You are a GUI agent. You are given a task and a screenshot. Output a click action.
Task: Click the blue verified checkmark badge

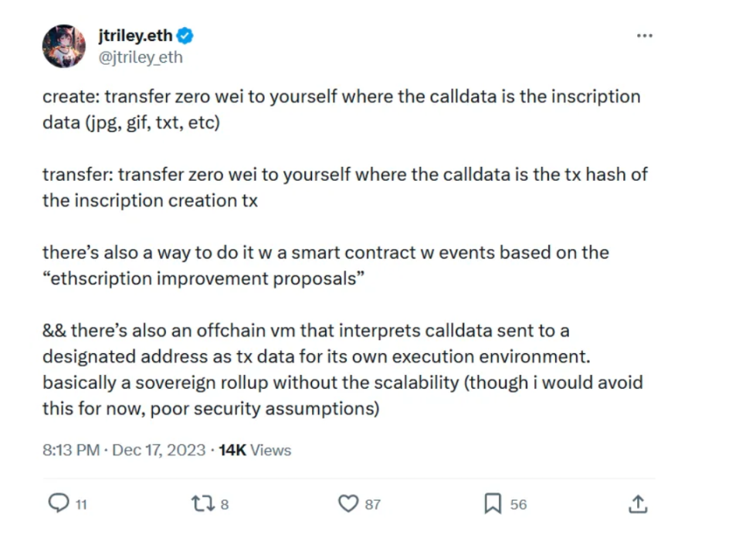(185, 36)
